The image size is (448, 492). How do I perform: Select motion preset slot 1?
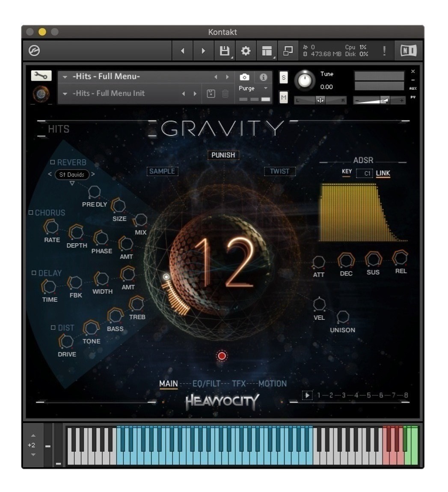pos(318,395)
